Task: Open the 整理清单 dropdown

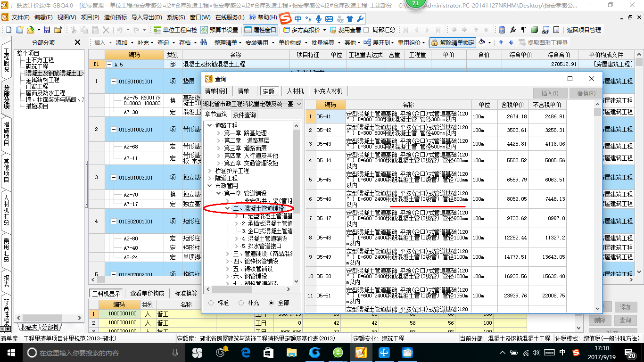Action: coord(228,42)
